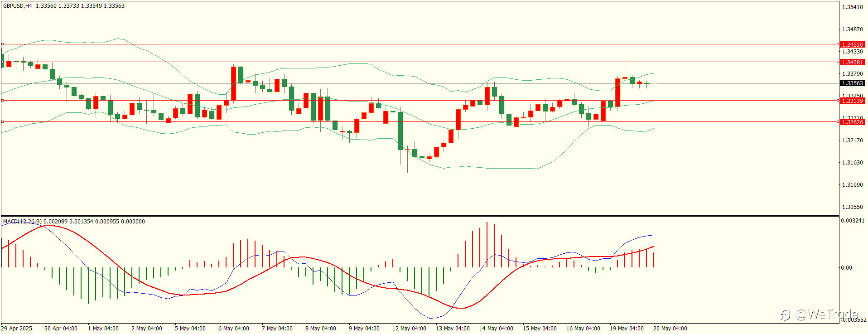The width and height of the screenshot is (868, 334).
Task: Click the 1.35410 price axis value
Action: (x=852, y=7)
